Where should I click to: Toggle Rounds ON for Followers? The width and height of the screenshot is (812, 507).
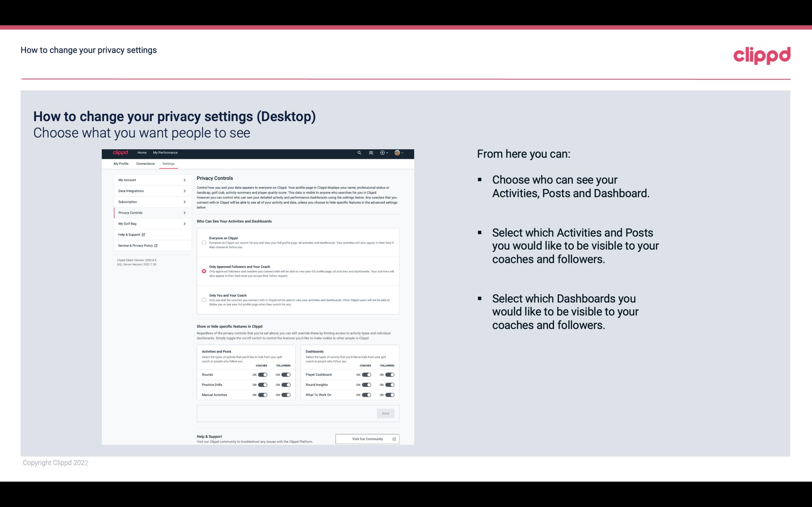click(x=286, y=374)
